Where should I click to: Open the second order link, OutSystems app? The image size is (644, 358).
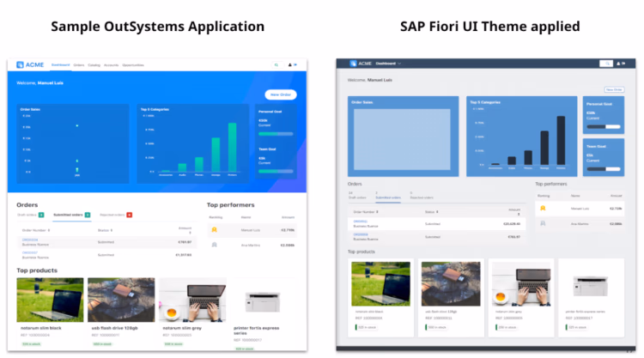coord(30,253)
